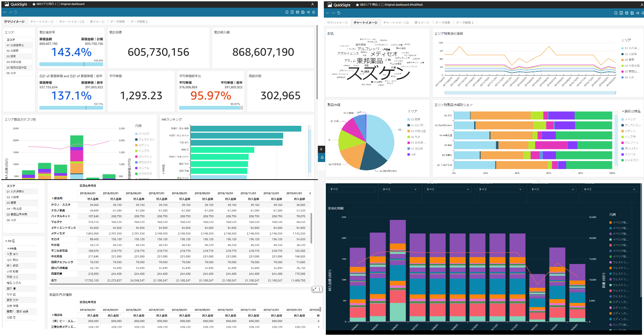Click save icon in Modified dashboard toolbar
644x335 pixels.
(x=632, y=13)
